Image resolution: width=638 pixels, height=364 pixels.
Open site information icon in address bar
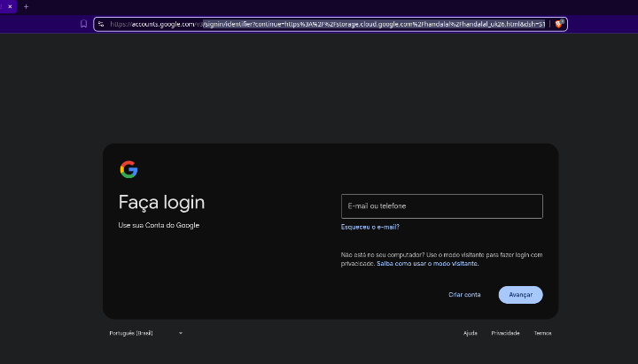[x=102, y=24]
